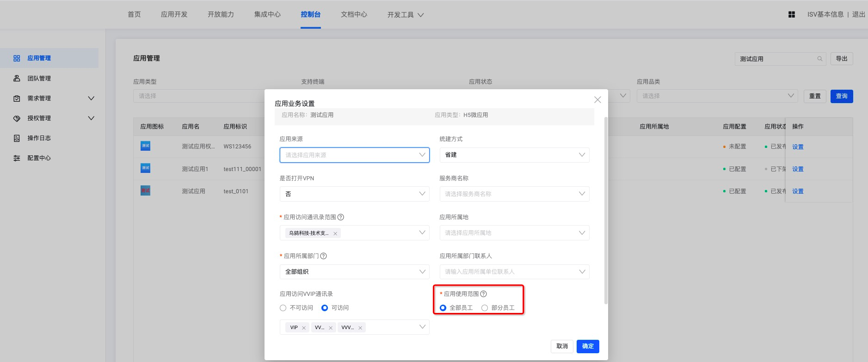The image size is (868, 362).
Task: Remove the VIP tag
Action: (x=304, y=328)
